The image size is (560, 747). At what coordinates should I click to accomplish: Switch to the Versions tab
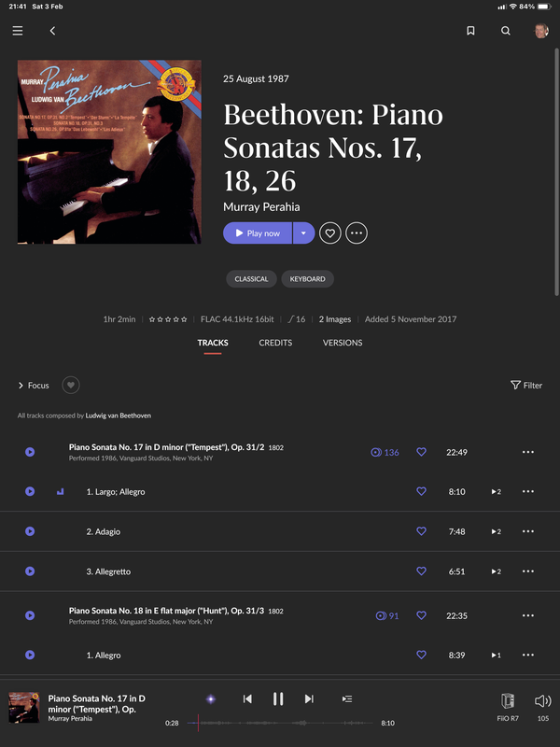343,343
